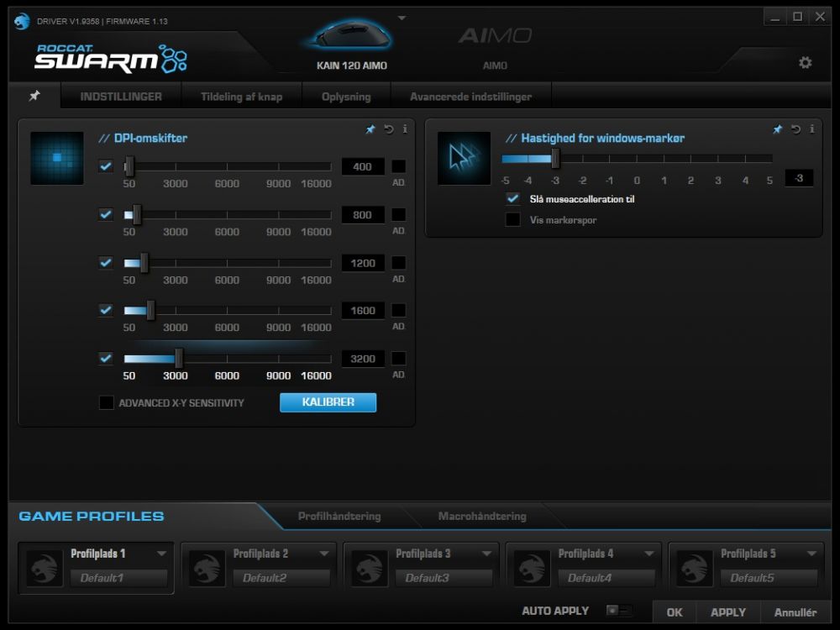
Task: Expand Profilplads 1 dropdown arrow
Action: 161,554
